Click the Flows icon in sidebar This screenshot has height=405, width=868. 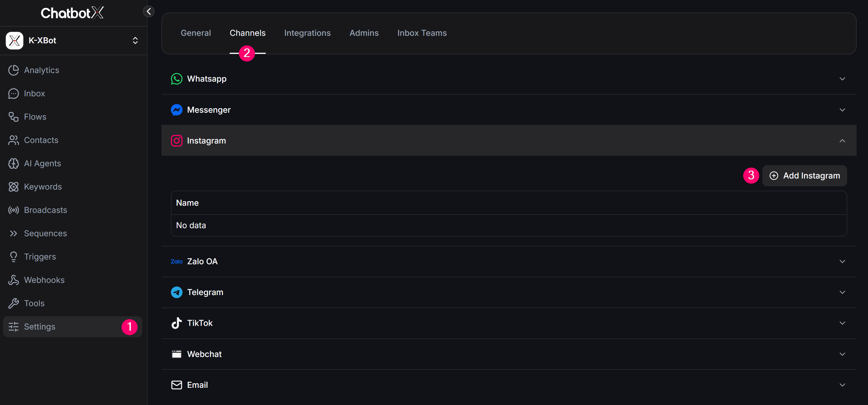[14, 117]
